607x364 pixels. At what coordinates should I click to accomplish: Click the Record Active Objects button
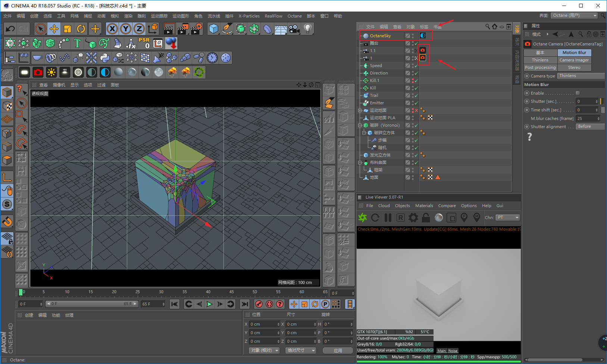(259, 304)
